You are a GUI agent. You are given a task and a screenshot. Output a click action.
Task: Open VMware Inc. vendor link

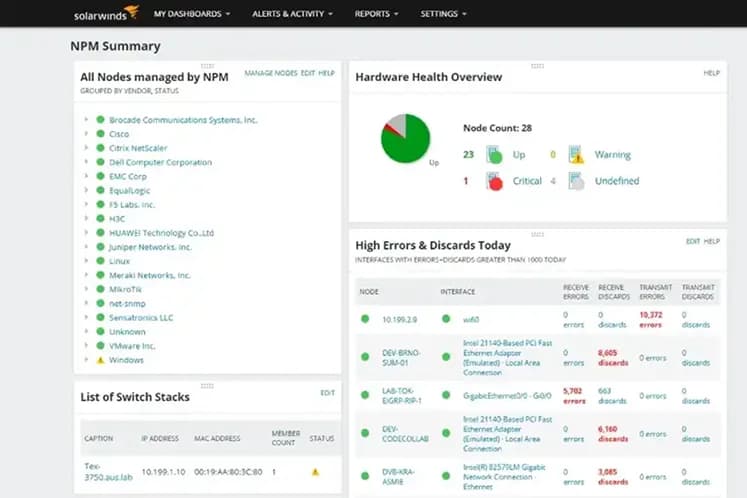point(132,346)
